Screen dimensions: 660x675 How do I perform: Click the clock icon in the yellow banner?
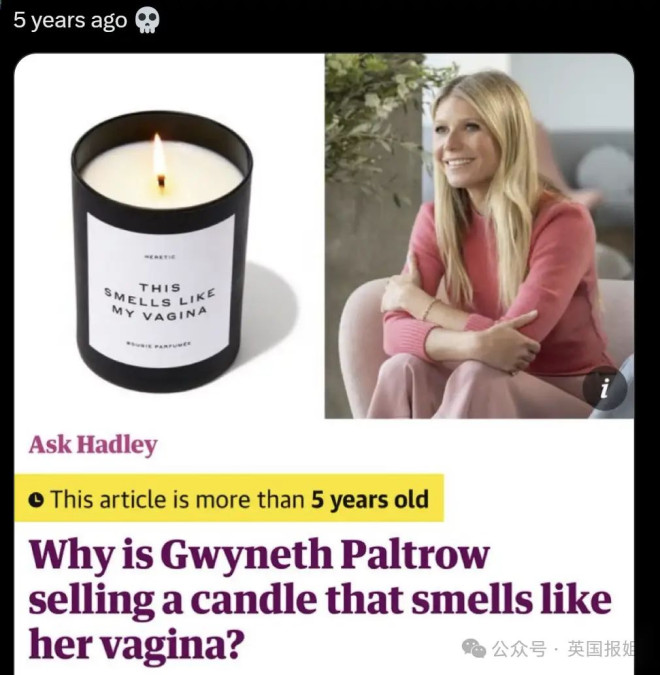pyautogui.click(x=36, y=499)
